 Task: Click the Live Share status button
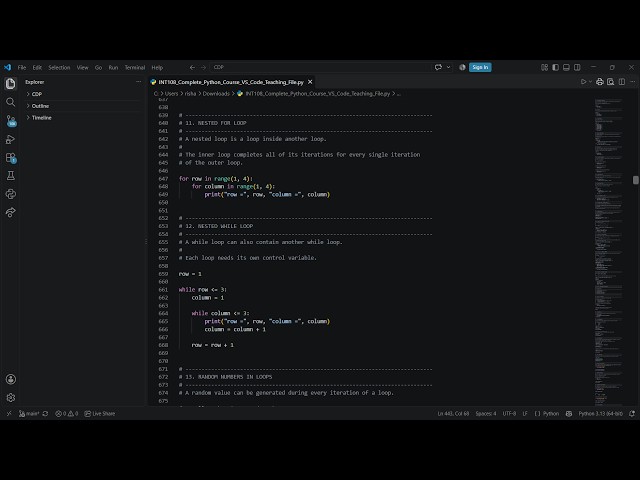point(100,413)
